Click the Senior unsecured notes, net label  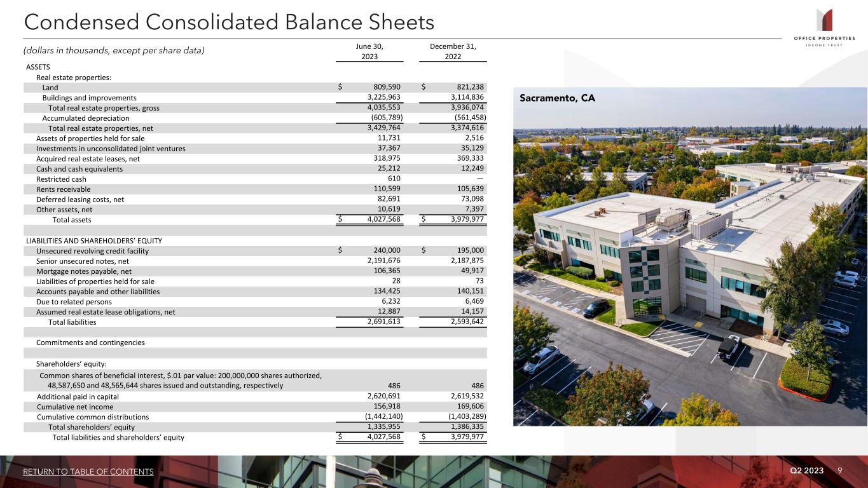83,261
